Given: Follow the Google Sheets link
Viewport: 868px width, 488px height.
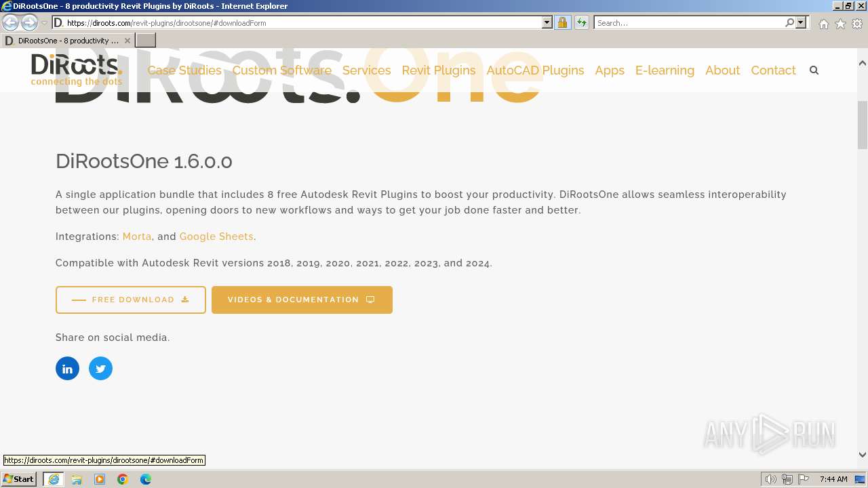Looking at the screenshot, I should (216, 237).
